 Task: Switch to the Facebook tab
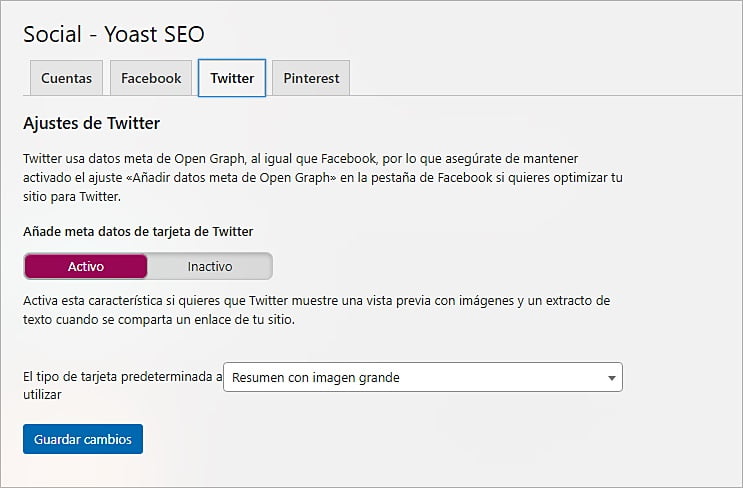(x=151, y=78)
